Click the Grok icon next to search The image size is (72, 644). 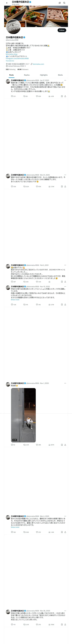(60, 3)
